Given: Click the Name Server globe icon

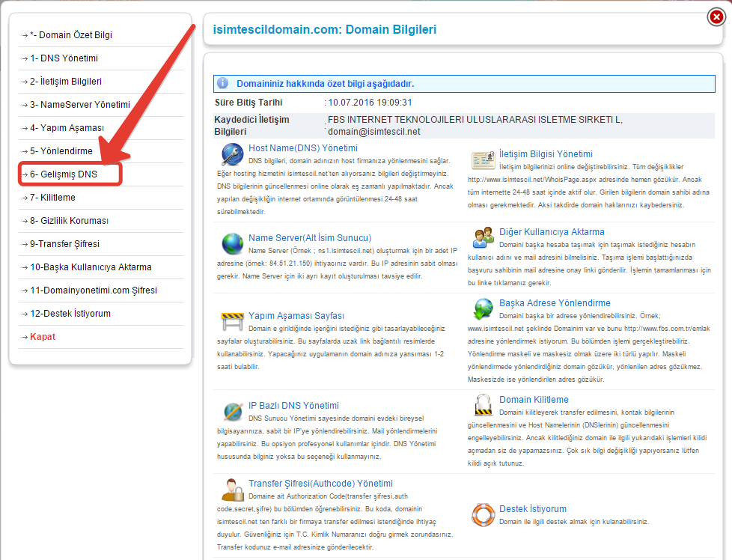Looking at the screenshot, I should pos(233,243).
